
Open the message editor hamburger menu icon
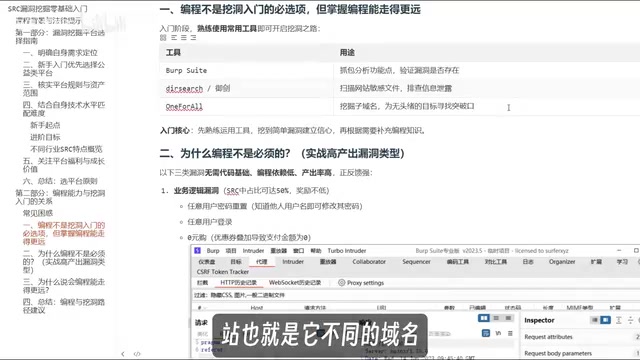(x=510, y=333)
